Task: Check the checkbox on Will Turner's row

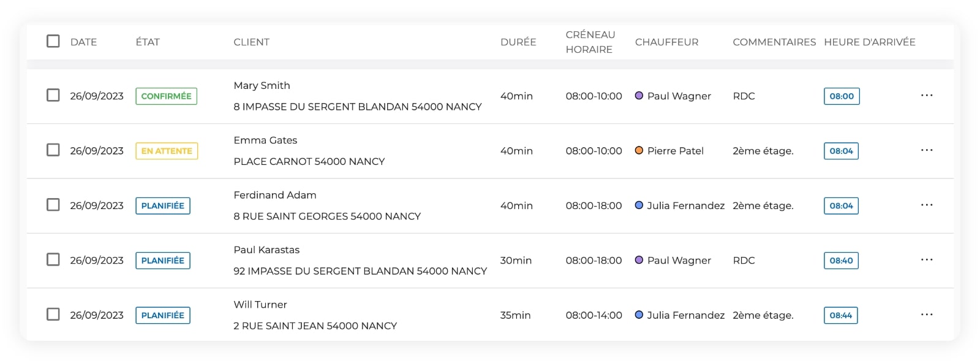Action: click(53, 314)
